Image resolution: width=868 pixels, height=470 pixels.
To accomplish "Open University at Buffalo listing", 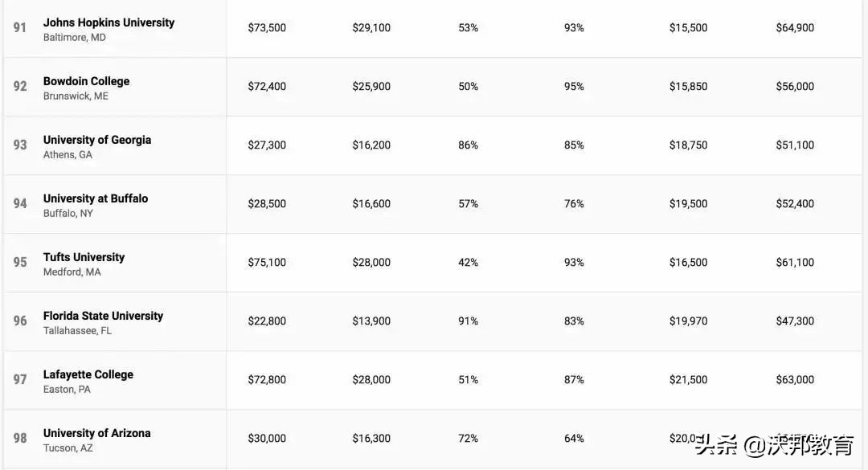I will 96,198.
